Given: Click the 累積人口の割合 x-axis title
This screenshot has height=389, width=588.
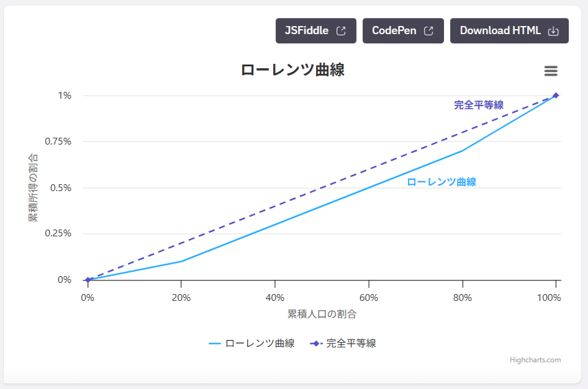Looking at the screenshot, I should pos(322,314).
